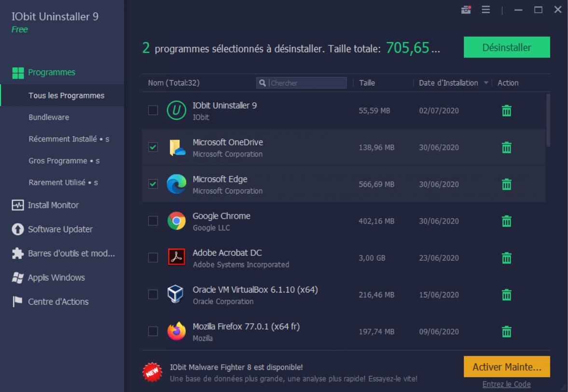568x392 pixels.
Task: Click the trash icon for Mozilla Firefox
Action: pyautogui.click(x=506, y=332)
